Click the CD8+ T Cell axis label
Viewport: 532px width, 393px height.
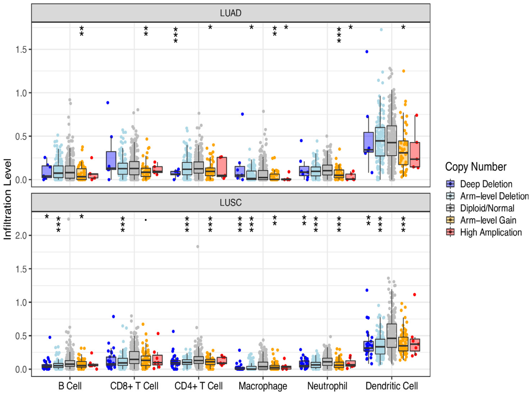tap(134, 386)
